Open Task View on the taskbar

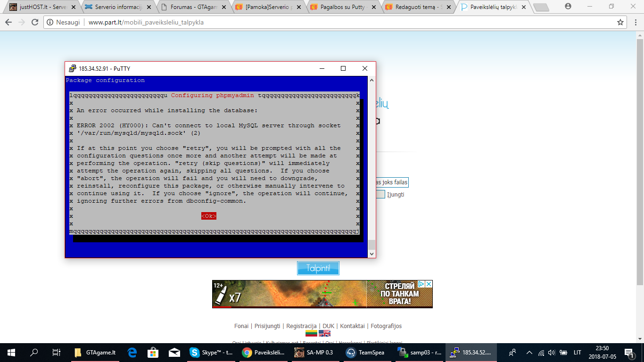pyautogui.click(x=57, y=353)
